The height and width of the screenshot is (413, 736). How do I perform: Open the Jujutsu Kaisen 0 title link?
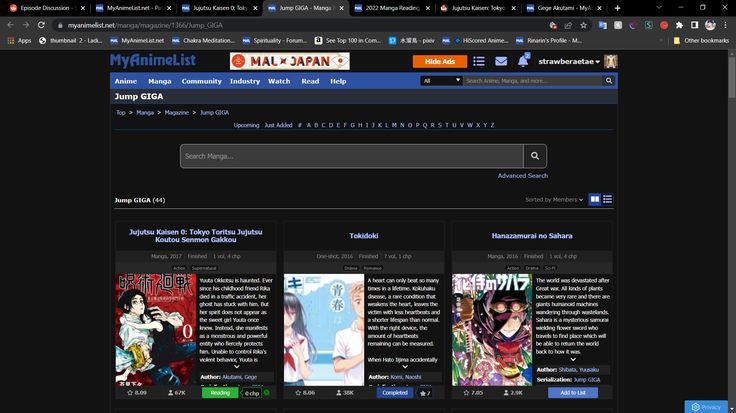196,236
